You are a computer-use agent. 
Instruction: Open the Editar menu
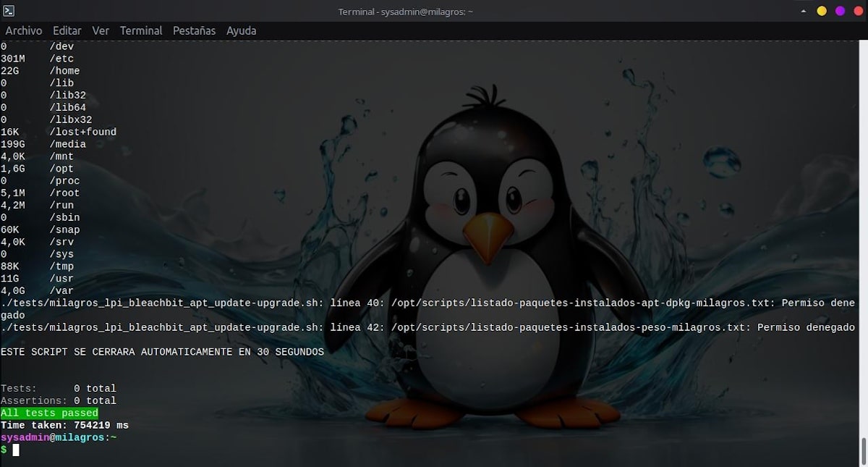click(67, 30)
